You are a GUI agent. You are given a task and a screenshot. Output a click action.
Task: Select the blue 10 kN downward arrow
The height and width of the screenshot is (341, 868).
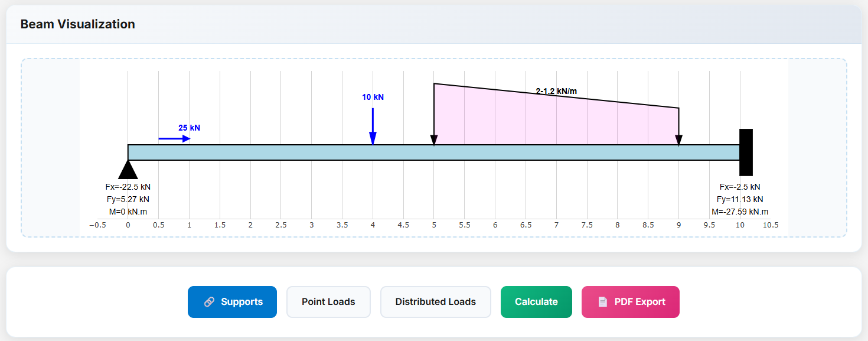[373, 126]
